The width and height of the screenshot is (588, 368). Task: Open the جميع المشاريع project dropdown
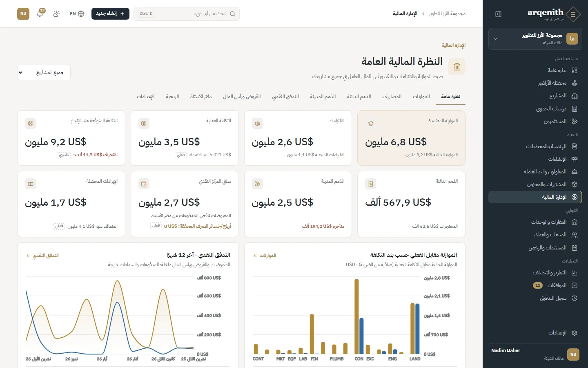(x=44, y=72)
